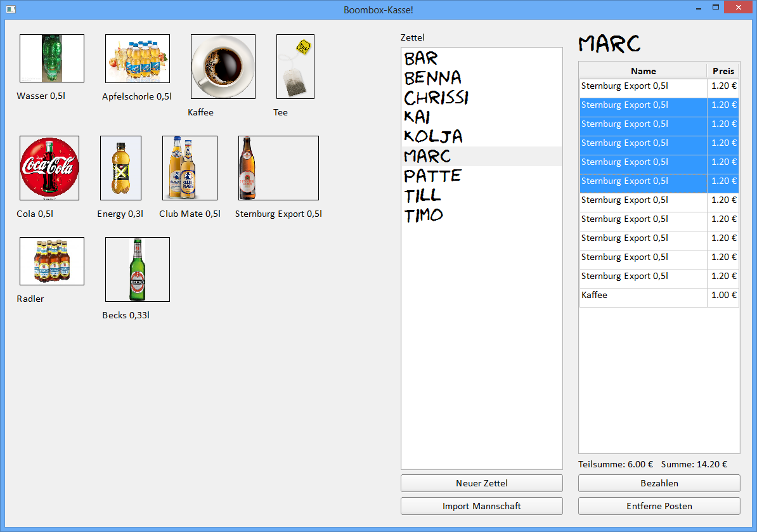Viewport: 757px width, 532px height.
Task: Select TILL in the Zettel list
Action: [481, 195]
